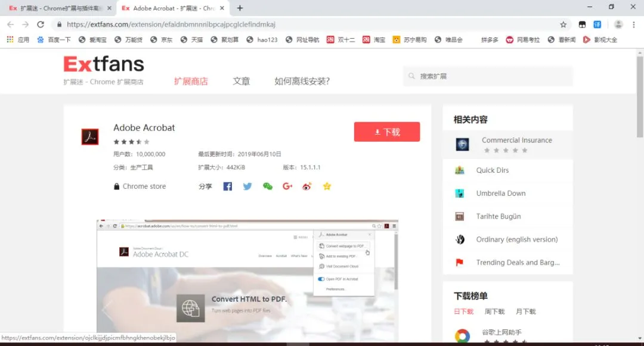
Task: Select the 月下载 ranking tab
Action: coord(526,311)
